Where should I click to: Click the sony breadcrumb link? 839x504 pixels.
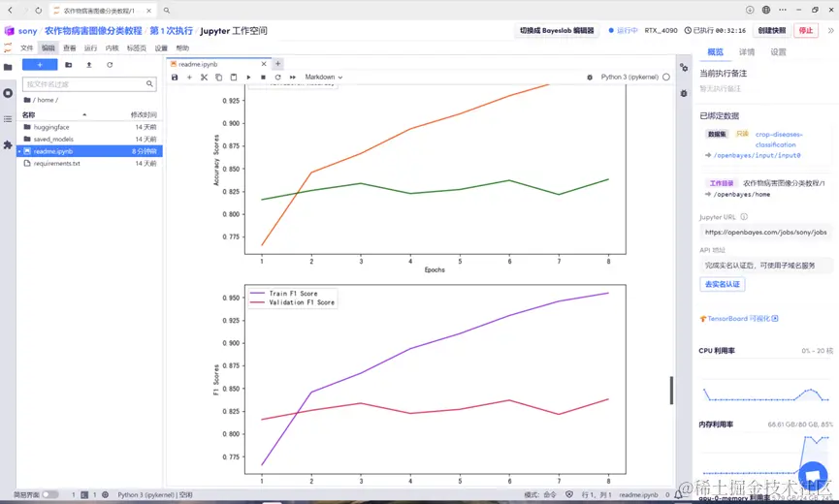tap(27, 31)
